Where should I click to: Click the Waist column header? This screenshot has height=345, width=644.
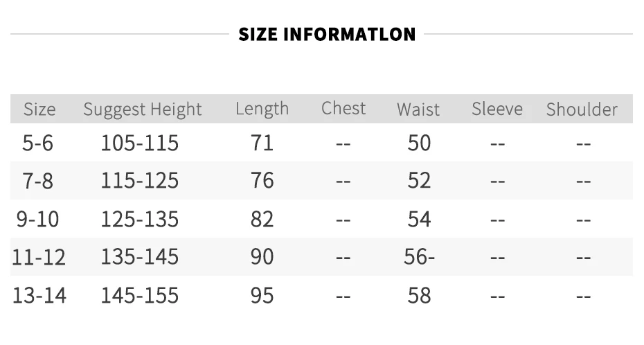tap(418, 109)
